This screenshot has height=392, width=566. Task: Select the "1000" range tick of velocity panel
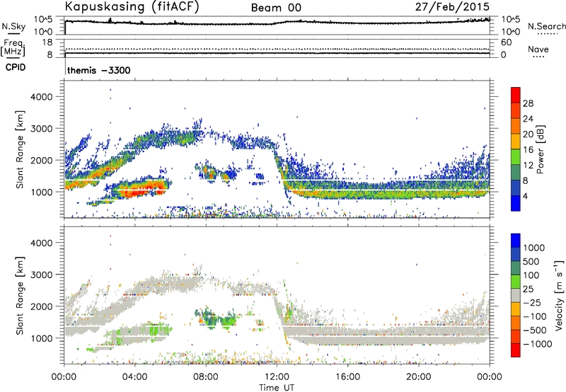click(41, 338)
